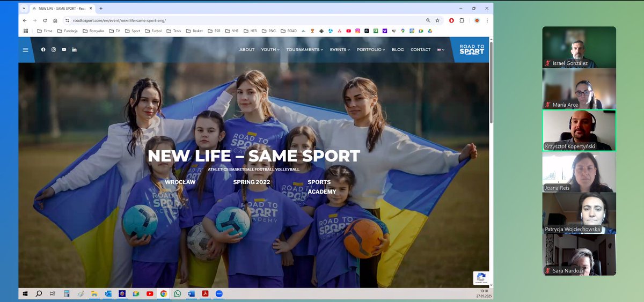Open Word from the taskbar
Viewport: 644px width, 302px height.
191,293
